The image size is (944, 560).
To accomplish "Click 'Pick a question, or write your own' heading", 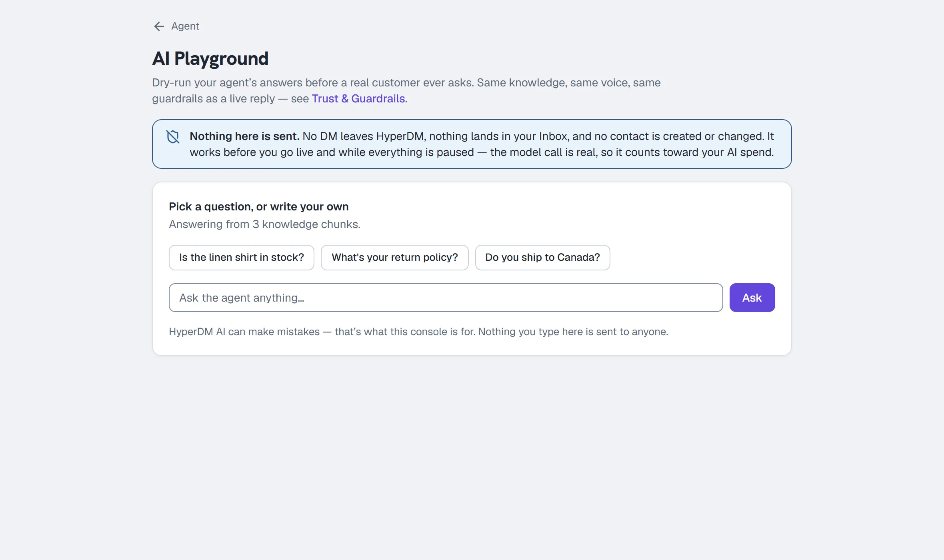I will tap(259, 207).
